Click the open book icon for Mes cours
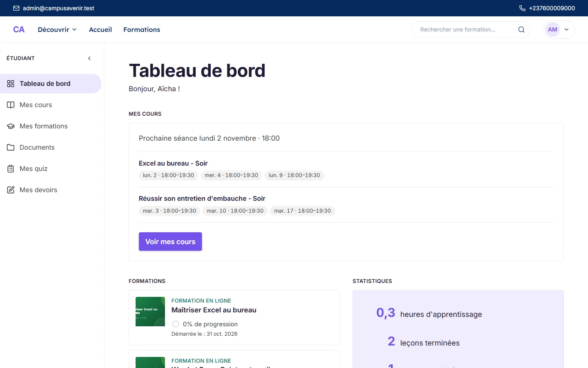588x368 pixels. coord(11,105)
